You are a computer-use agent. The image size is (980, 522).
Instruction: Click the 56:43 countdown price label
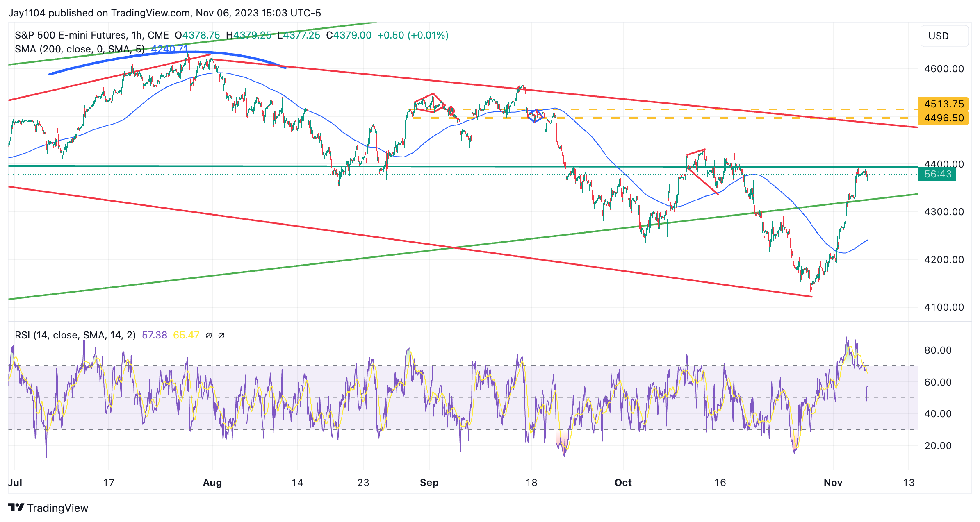coord(937,174)
